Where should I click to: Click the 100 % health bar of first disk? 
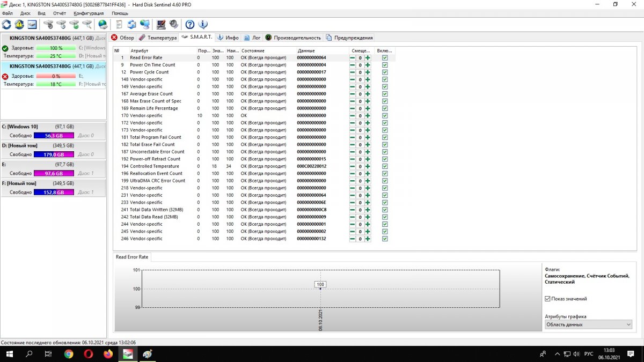(x=56, y=48)
